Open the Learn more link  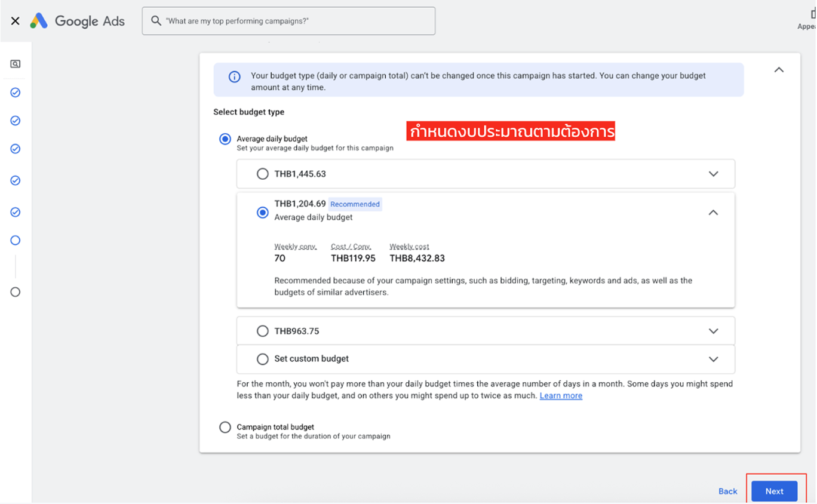click(561, 396)
